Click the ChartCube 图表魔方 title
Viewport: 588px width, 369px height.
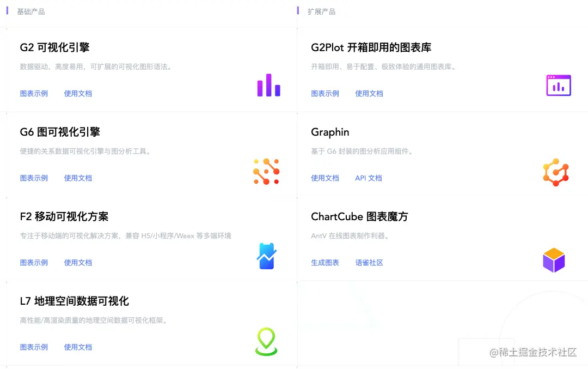pyautogui.click(x=359, y=216)
